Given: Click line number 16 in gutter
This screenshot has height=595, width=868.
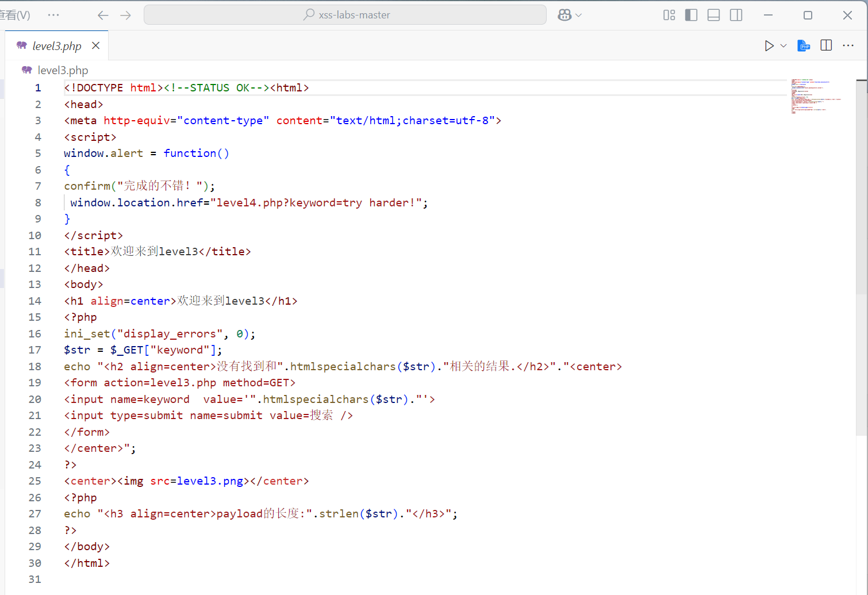Looking at the screenshot, I should point(34,333).
